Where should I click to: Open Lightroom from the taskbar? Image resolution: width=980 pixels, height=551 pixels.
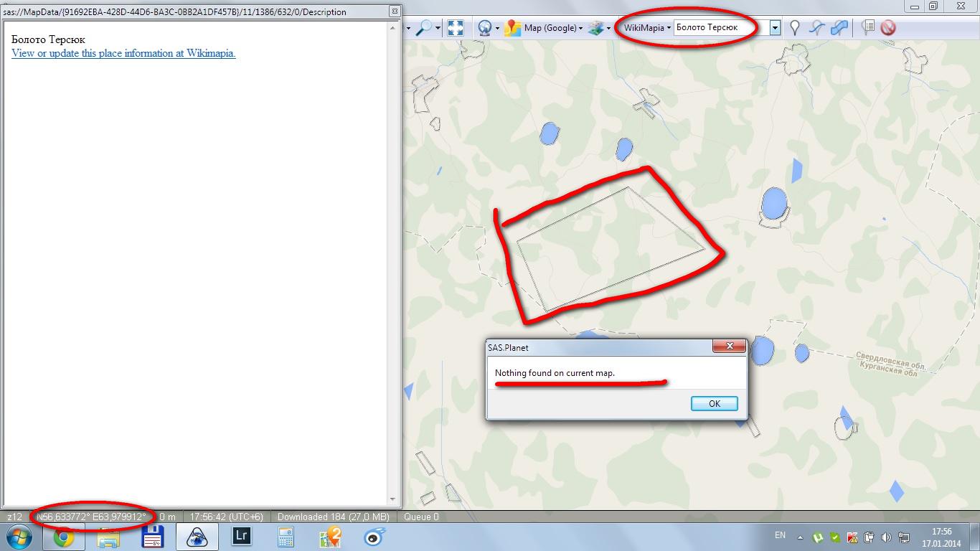pos(242,536)
